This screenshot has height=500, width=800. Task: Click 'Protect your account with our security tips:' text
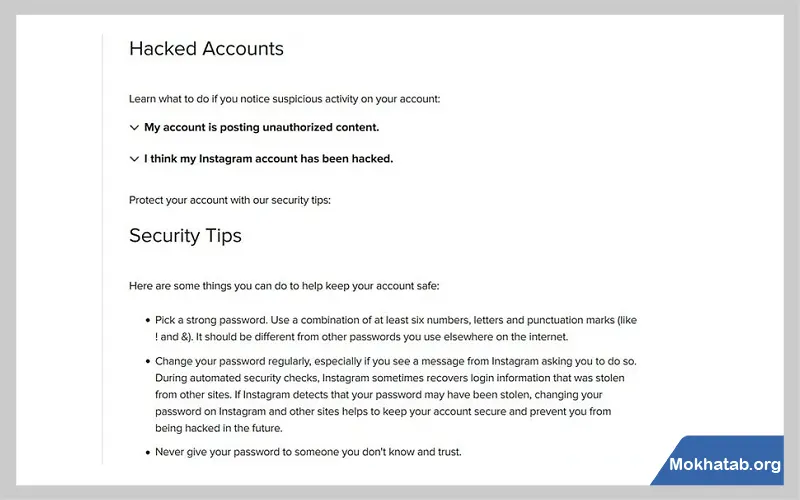[229, 200]
